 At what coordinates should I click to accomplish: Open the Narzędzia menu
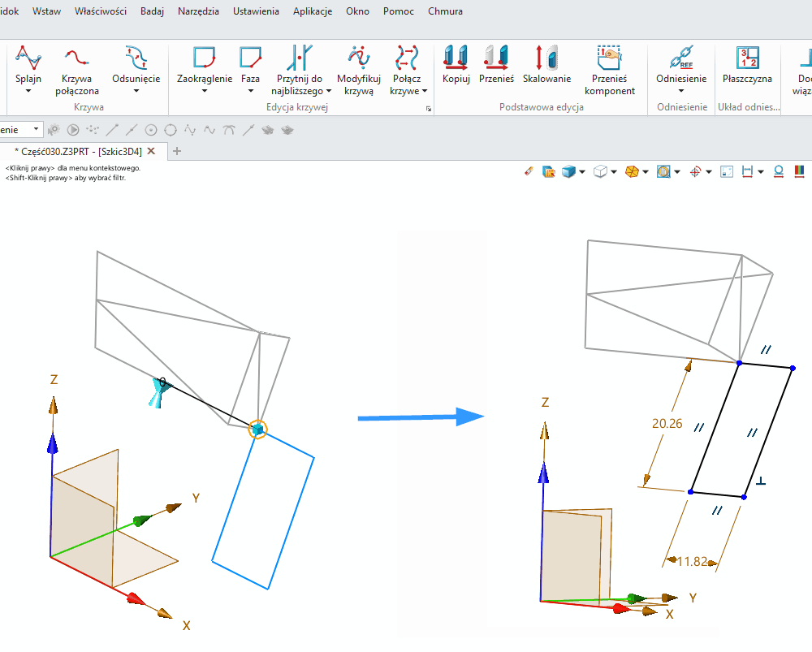pos(198,11)
